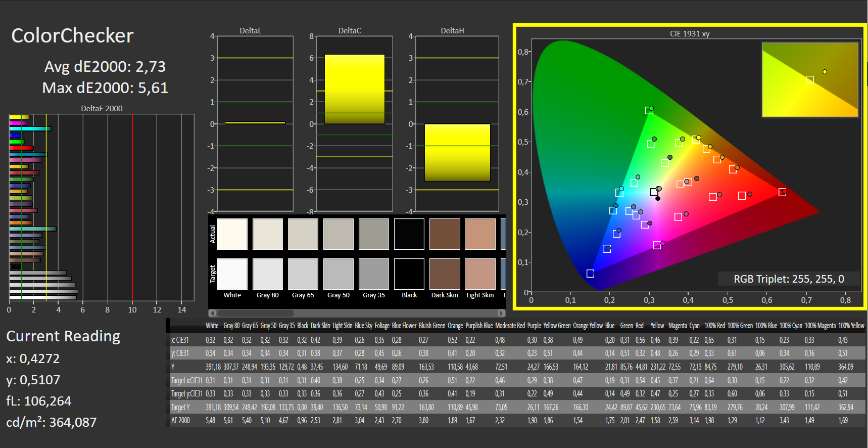Click the 'Bluish Green' column header
This screenshot has height=448, width=868.
click(431, 326)
